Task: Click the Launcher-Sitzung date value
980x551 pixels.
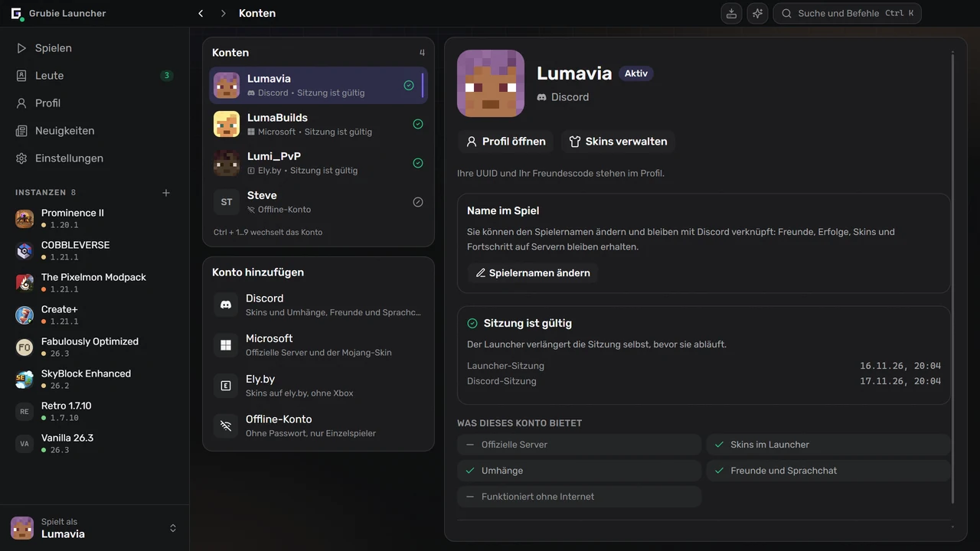Action: tap(900, 366)
